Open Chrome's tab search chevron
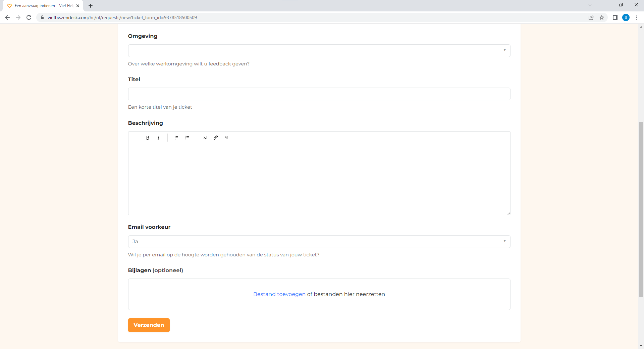The height and width of the screenshot is (349, 644). 590,5
